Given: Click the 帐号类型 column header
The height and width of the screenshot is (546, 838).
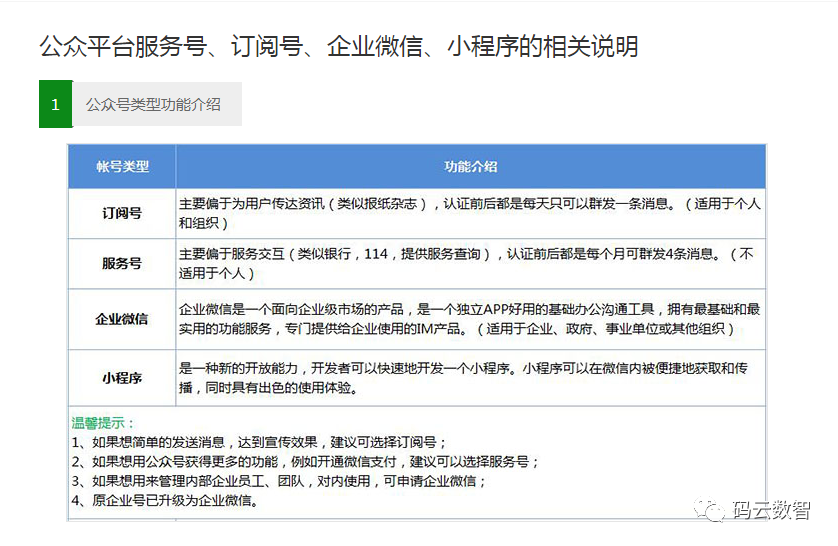Looking at the screenshot, I should (122, 167).
